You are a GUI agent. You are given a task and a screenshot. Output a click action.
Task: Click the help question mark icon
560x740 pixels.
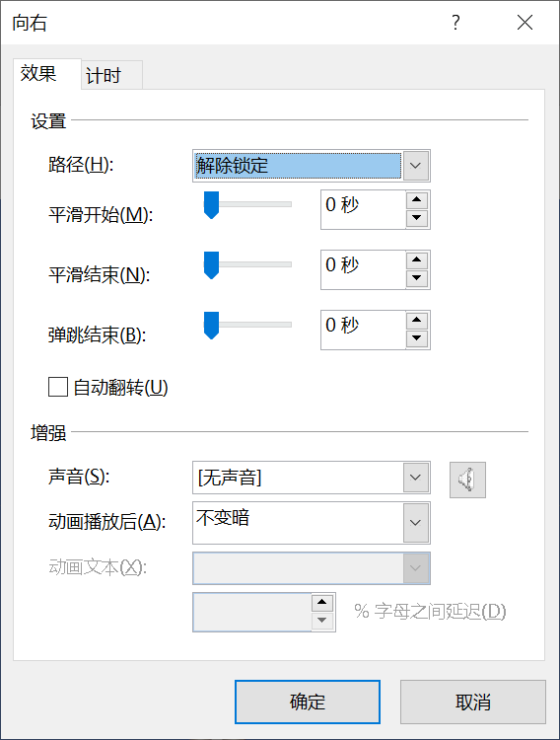coord(455,22)
